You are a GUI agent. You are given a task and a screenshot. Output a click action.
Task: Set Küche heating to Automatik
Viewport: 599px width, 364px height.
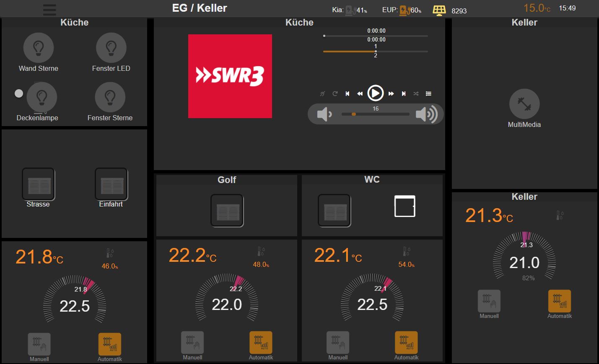coord(110,344)
